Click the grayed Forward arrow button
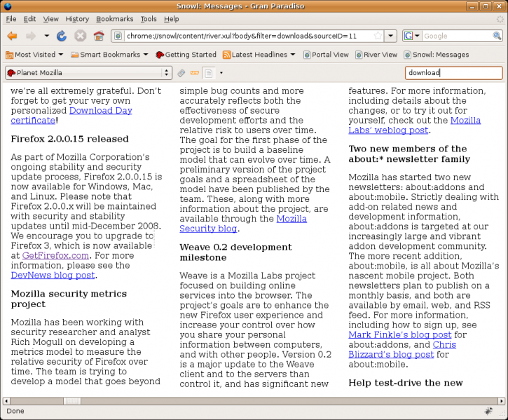This screenshot has width=508, height=420. [x=31, y=36]
